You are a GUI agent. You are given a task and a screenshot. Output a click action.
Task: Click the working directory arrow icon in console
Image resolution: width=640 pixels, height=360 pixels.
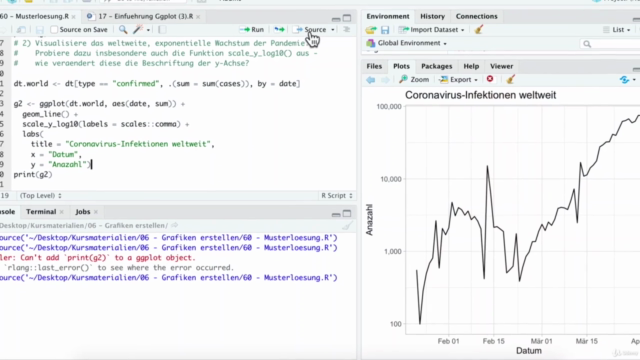point(175,225)
